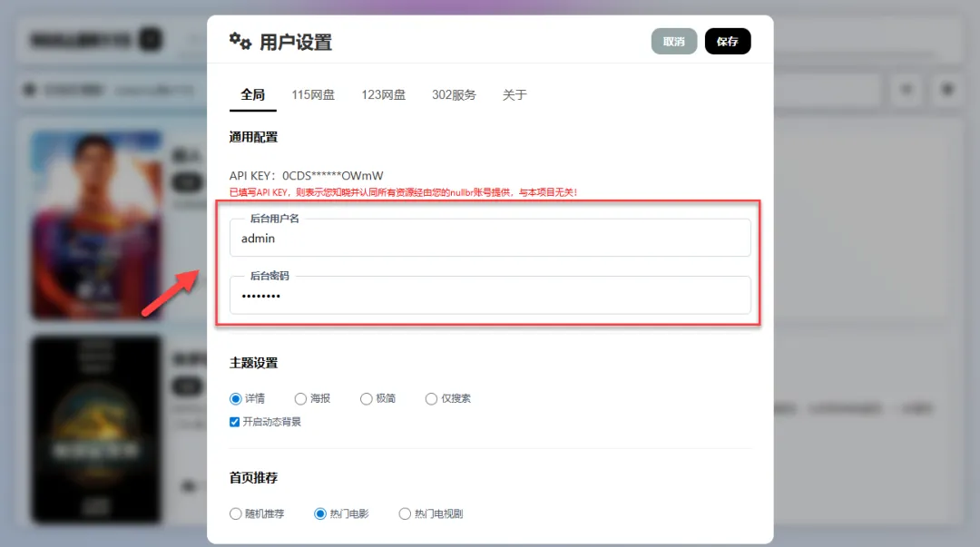Choose 随机推荐 for homepage recommendations
The image size is (980, 547).
(x=235, y=513)
